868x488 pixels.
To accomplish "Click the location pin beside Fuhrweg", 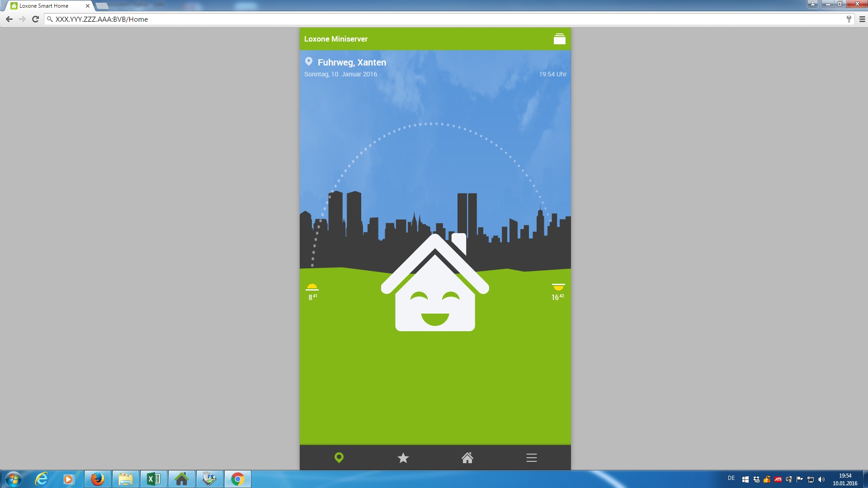I will [309, 61].
